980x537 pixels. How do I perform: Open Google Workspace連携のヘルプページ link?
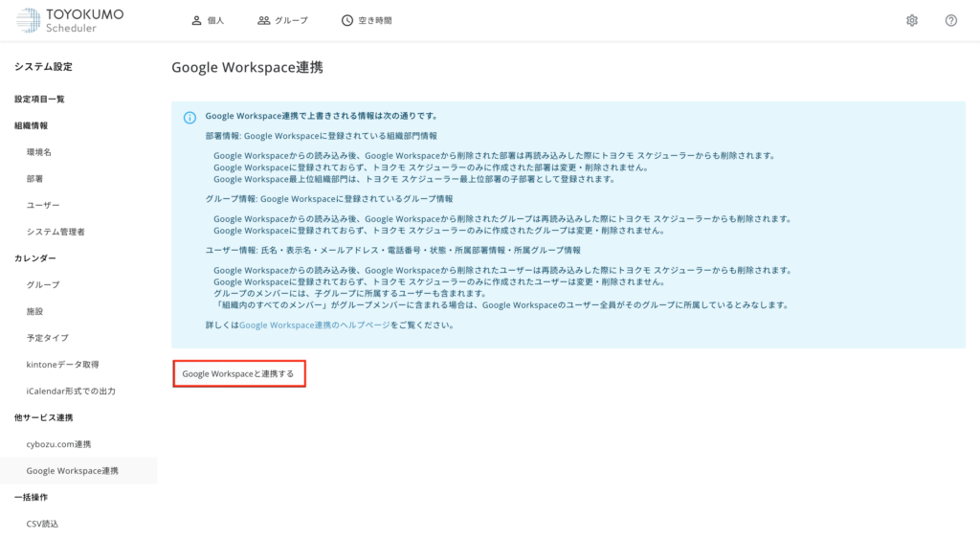coord(314,325)
